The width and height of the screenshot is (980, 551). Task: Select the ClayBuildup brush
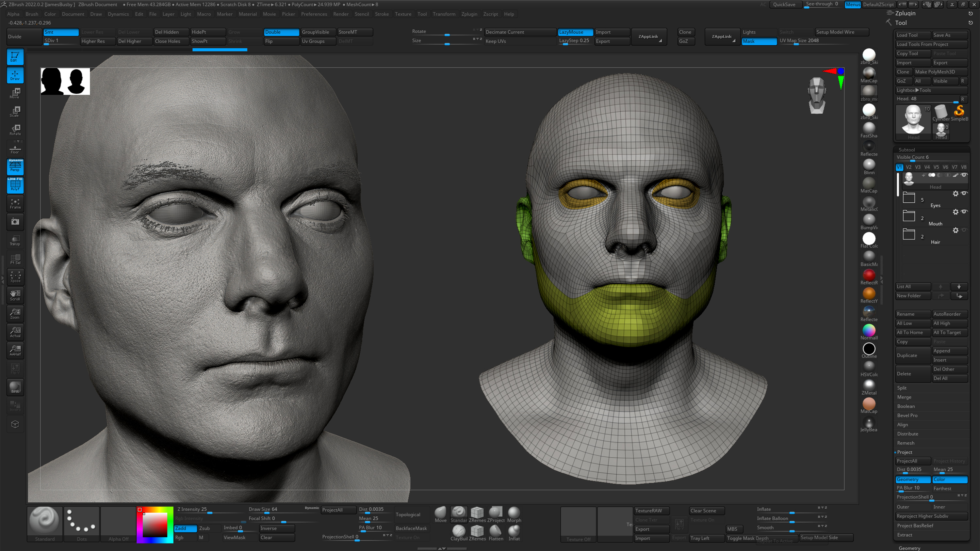[x=458, y=532]
